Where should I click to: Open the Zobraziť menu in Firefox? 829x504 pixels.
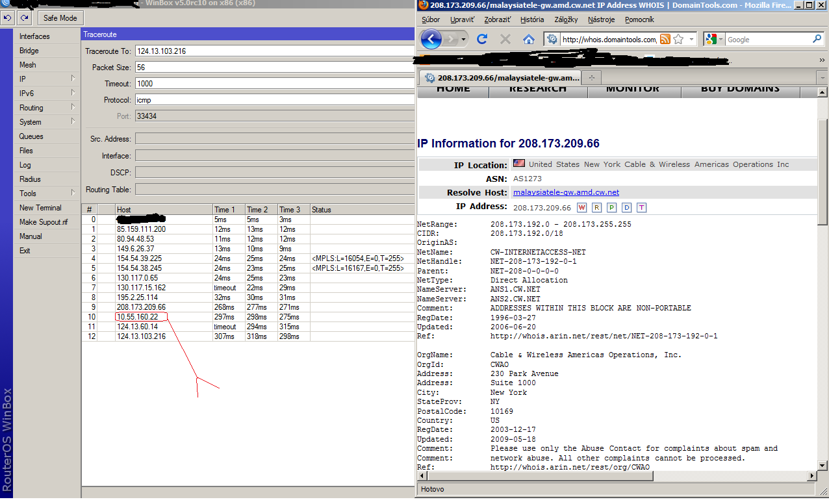click(499, 20)
